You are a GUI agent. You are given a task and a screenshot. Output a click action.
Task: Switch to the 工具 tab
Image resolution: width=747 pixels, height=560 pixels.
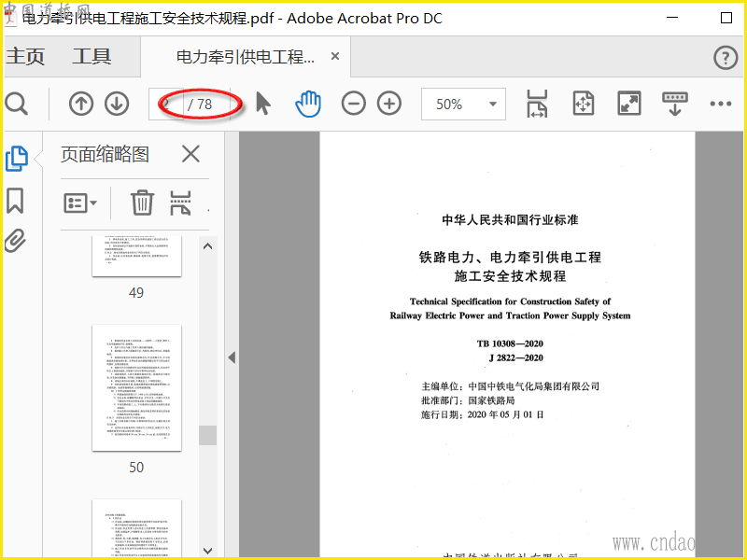point(92,56)
